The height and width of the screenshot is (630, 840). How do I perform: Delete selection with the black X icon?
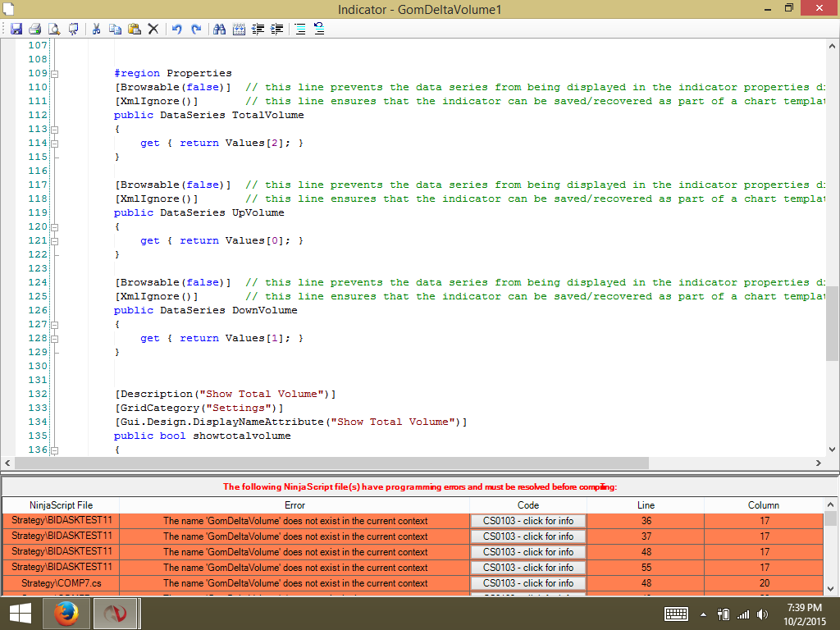[153, 29]
